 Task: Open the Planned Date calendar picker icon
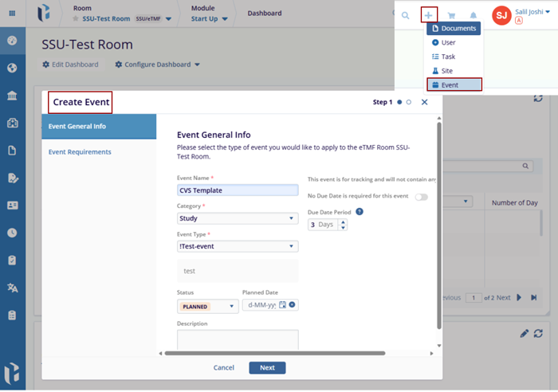[x=283, y=305]
